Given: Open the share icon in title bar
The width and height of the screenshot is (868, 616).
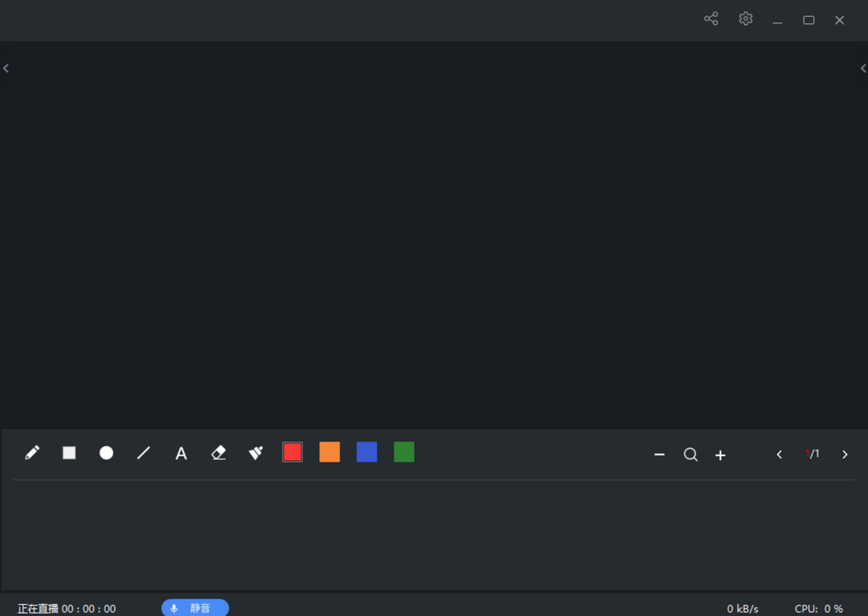Looking at the screenshot, I should tap(711, 19).
